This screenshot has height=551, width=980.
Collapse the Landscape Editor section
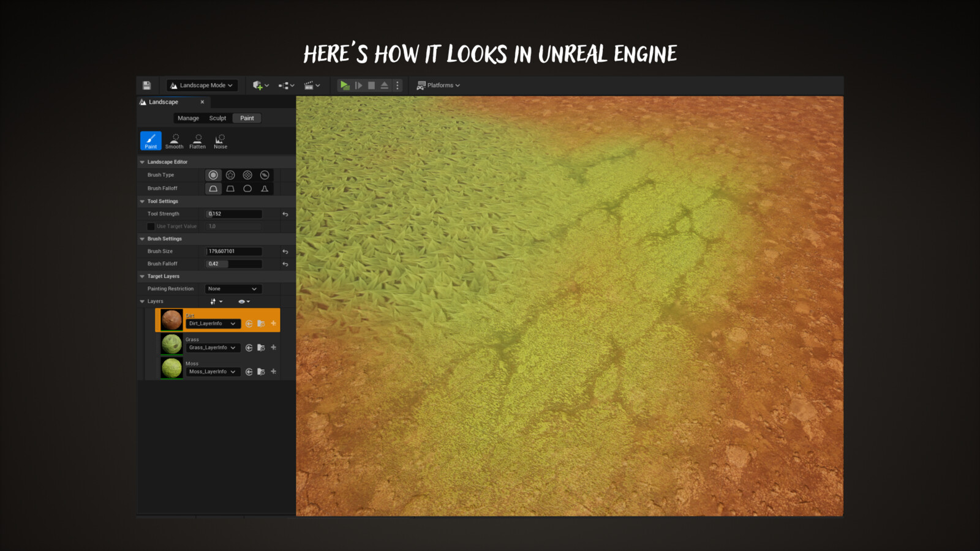[142, 162]
